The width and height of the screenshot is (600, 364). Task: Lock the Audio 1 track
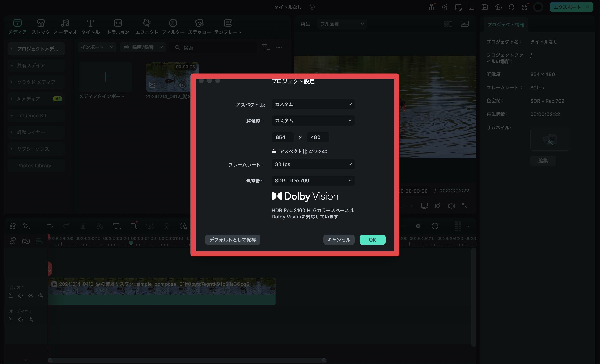[x=11, y=319]
